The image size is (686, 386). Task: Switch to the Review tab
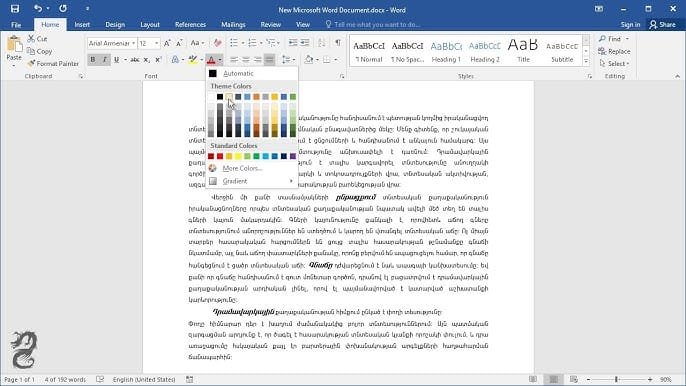270,25
